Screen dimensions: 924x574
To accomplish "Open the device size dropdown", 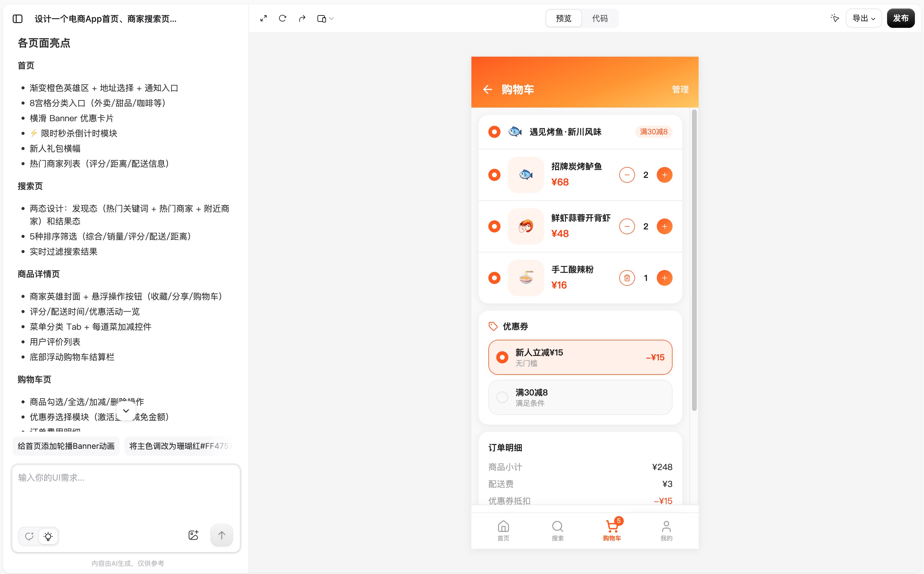I will point(325,18).
